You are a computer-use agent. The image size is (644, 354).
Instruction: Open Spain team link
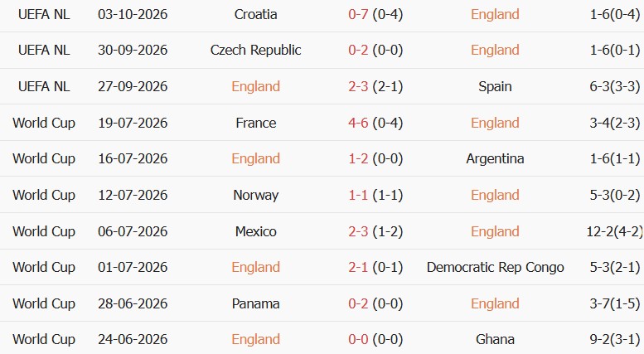click(x=495, y=87)
